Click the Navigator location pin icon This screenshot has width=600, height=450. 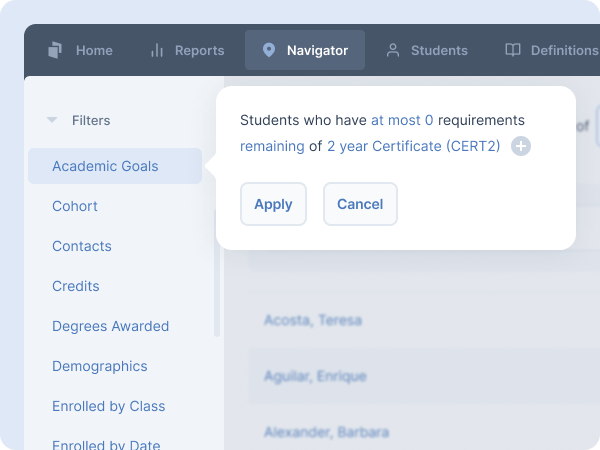pyautogui.click(x=268, y=50)
